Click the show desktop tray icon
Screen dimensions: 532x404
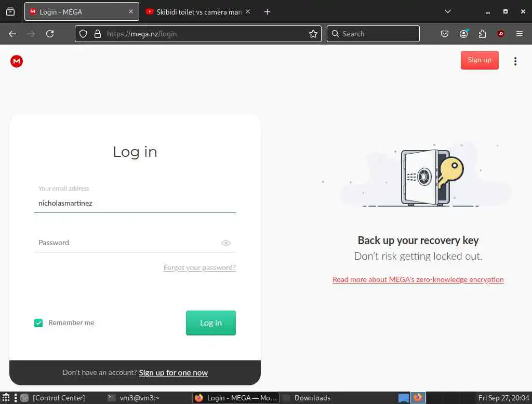(403, 398)
